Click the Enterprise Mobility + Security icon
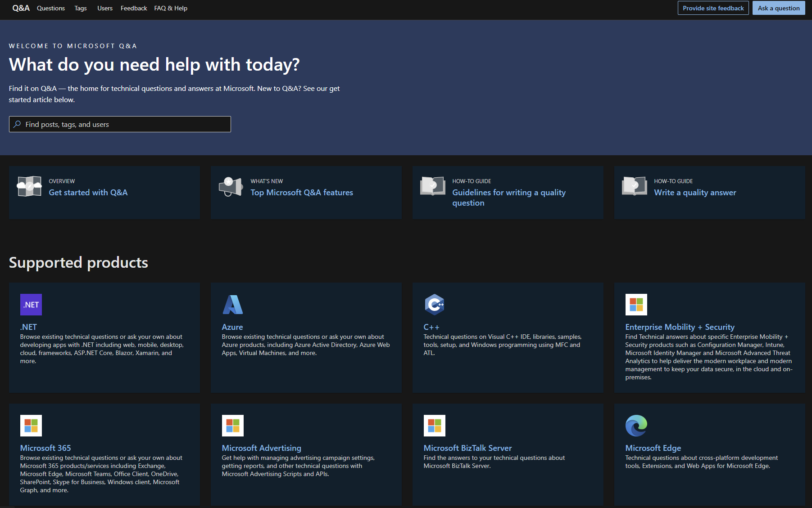This screenshot has height=508, width=812. [x=636, y=305]
